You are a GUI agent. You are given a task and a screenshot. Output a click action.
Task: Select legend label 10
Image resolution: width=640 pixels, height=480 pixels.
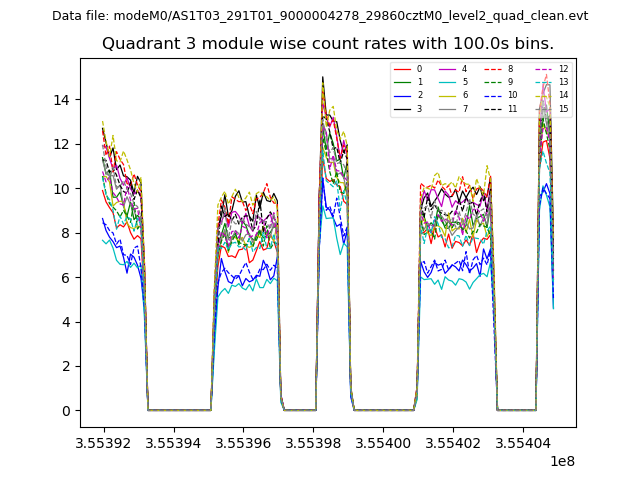[x=511, y=95]
